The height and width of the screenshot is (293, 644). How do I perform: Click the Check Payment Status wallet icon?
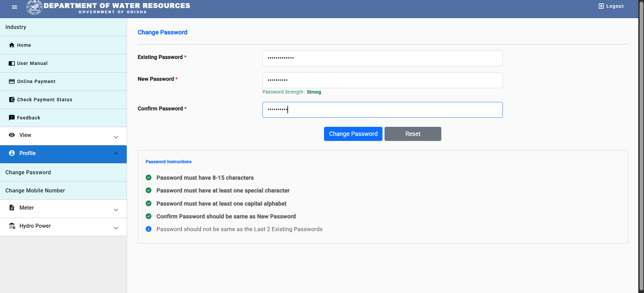coord(12,100)
